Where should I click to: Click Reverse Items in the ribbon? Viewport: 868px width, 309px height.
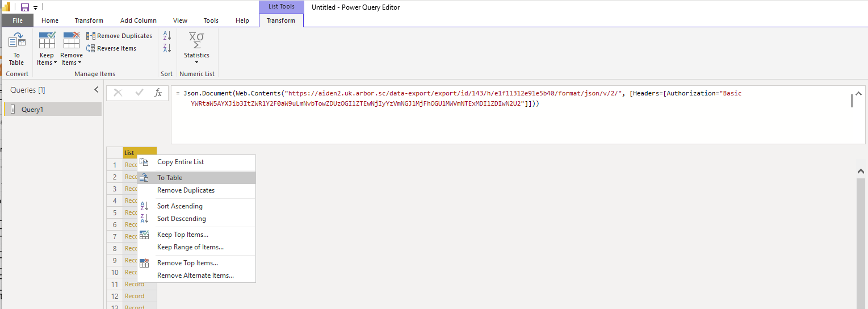(111, 48)
